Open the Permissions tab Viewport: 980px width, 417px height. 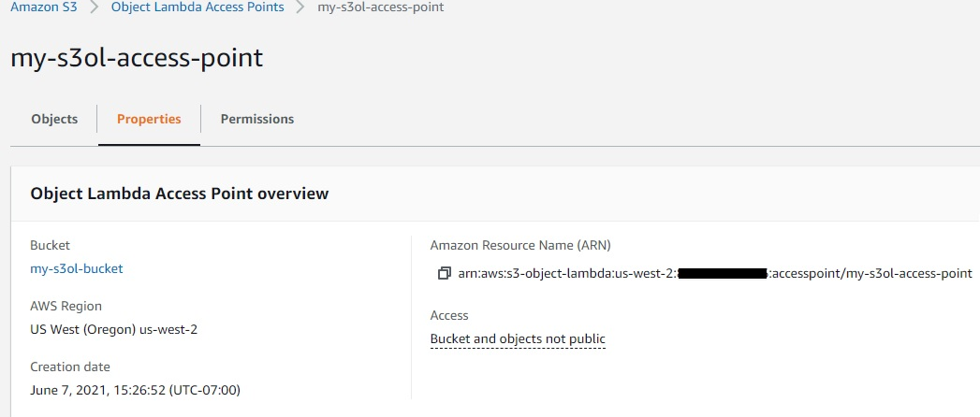pyautogui.click(x=256, y=119)
